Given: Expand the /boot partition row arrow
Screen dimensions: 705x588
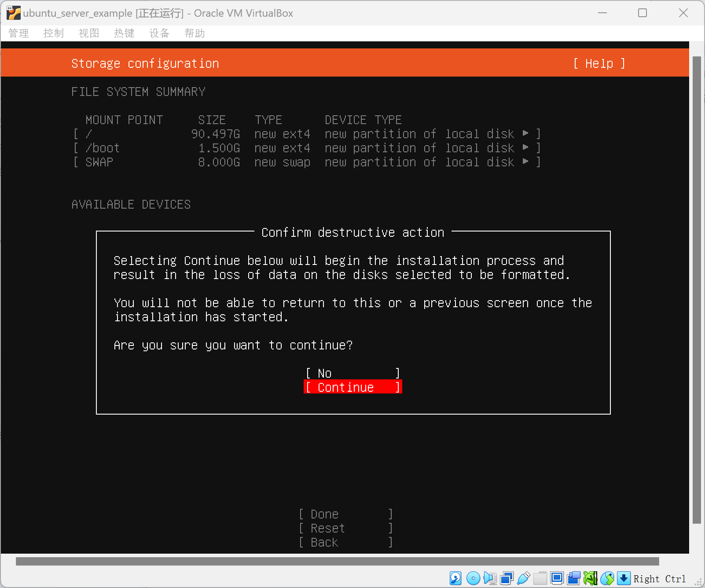Looking at the screenshot, I should coord(525,147).
